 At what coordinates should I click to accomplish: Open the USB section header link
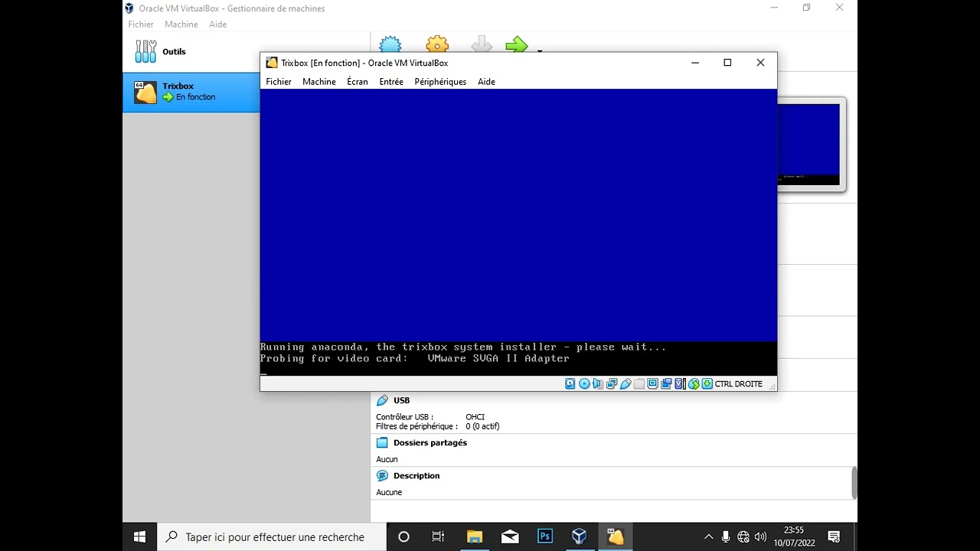point(402,400)
